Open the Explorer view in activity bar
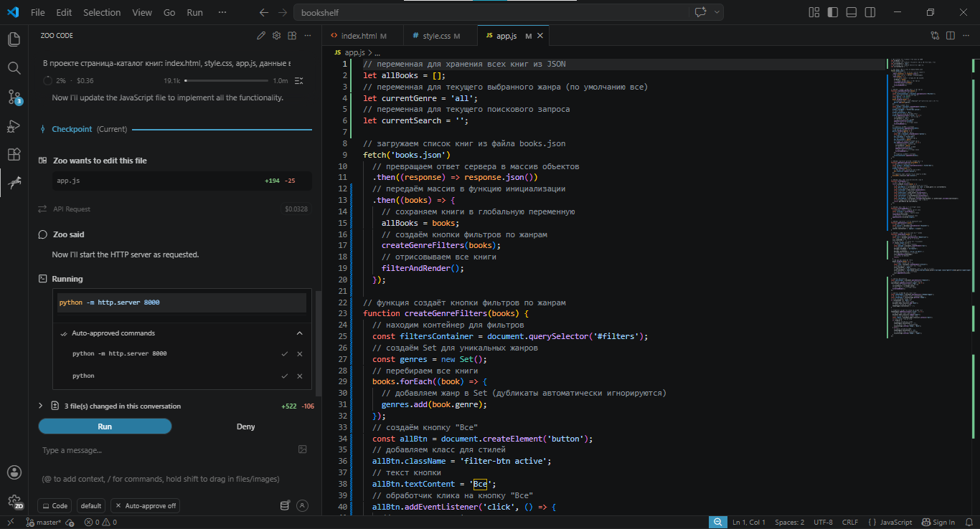The image size is (980, 529). pyautogui.click(x=14, y=39)
